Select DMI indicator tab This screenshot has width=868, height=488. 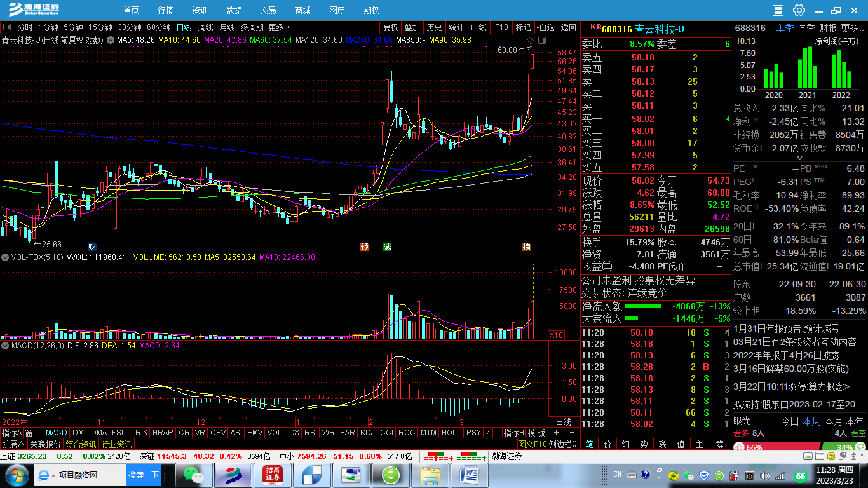click(79, 433)
